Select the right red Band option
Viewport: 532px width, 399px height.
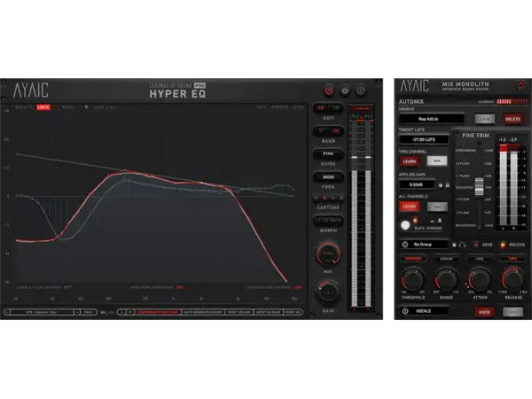tap(335, 131)
